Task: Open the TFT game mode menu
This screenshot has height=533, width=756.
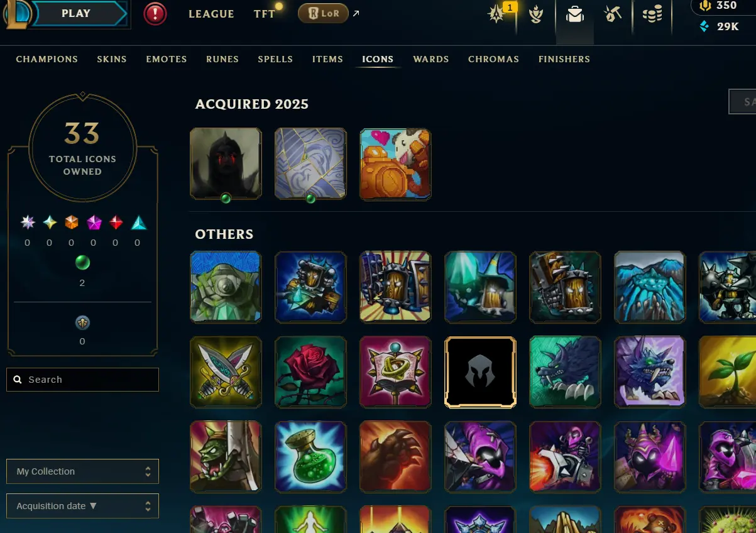Action: (265, 14)
